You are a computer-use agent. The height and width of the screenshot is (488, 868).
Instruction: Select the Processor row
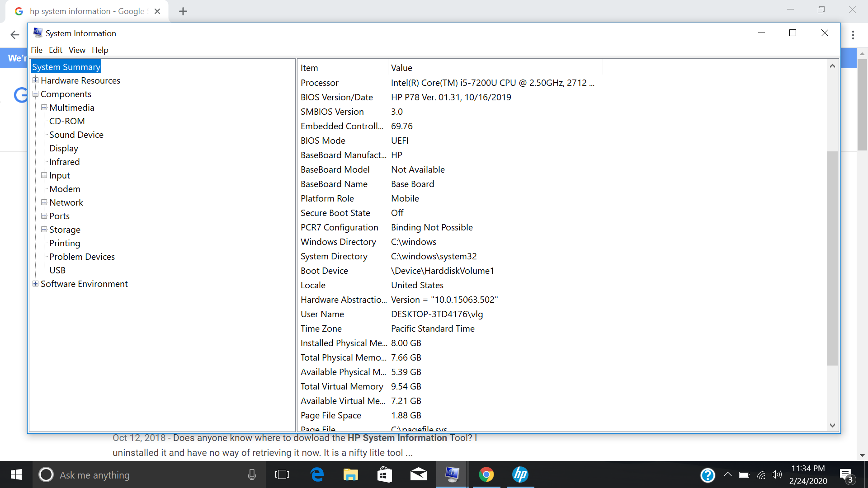pyautogui.click(x=450, y=83)
